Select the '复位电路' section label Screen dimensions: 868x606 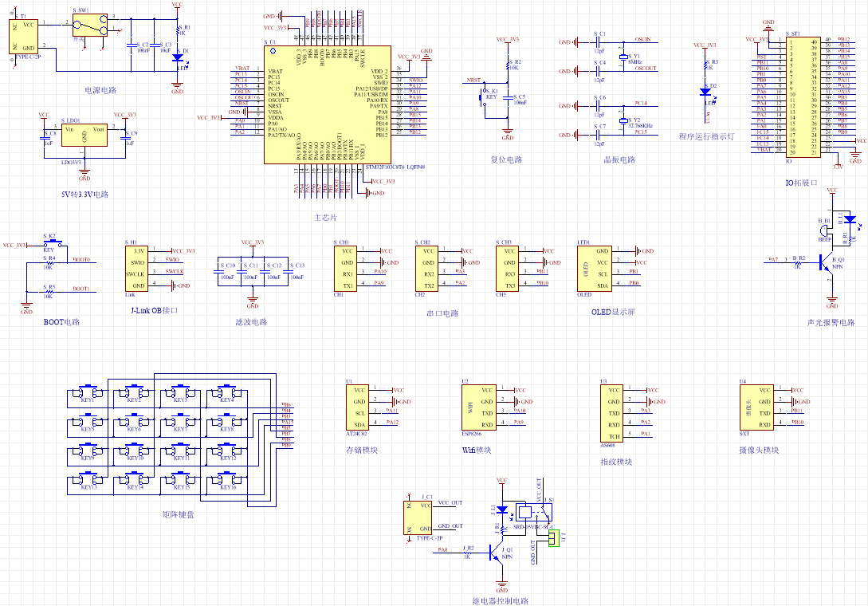tap(506, 159)
